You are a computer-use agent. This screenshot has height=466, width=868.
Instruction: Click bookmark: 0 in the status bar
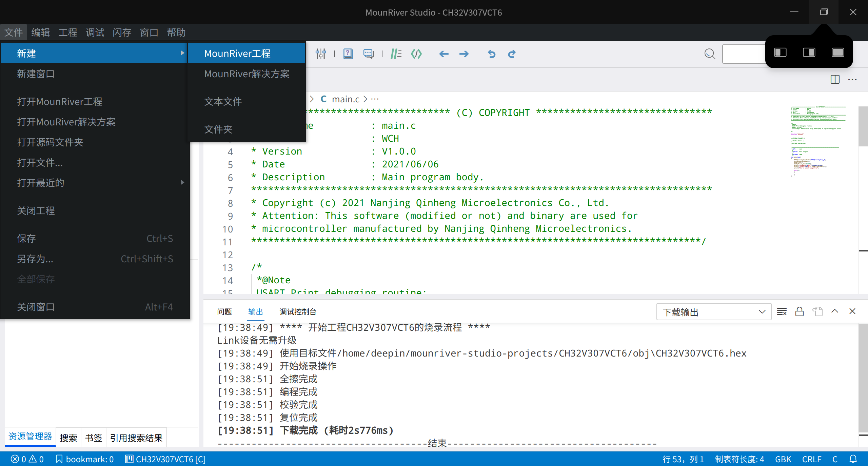85,459
